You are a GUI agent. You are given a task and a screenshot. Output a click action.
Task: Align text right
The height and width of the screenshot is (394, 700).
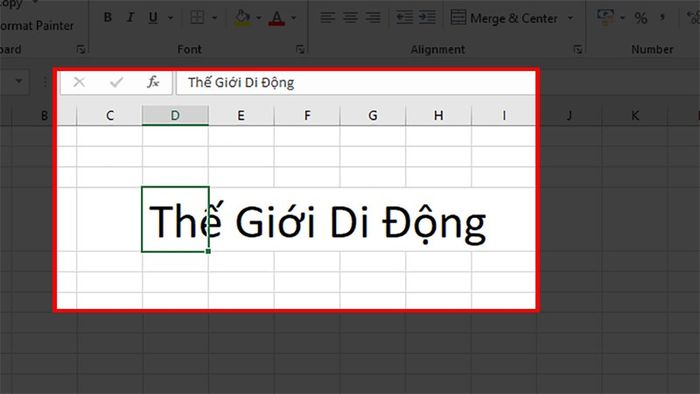(373, 17)
